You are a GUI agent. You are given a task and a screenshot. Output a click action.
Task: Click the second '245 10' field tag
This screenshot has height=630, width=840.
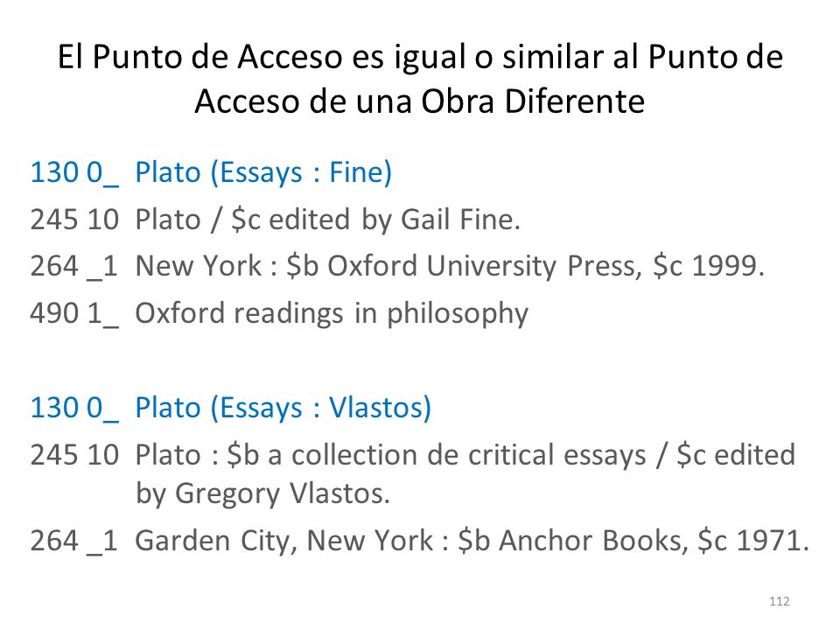pyautogui.click(x=74, y=455)
